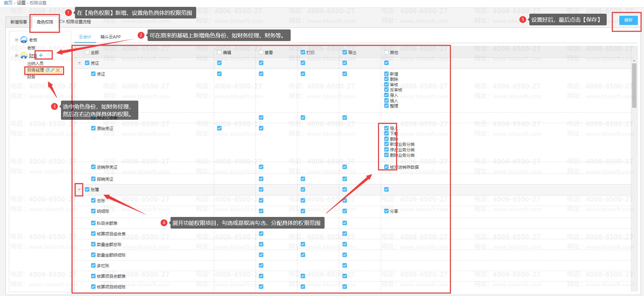644x296 pixels.
Task: Check the 全部 select-all checkbox
Action: tap(87, 52)
